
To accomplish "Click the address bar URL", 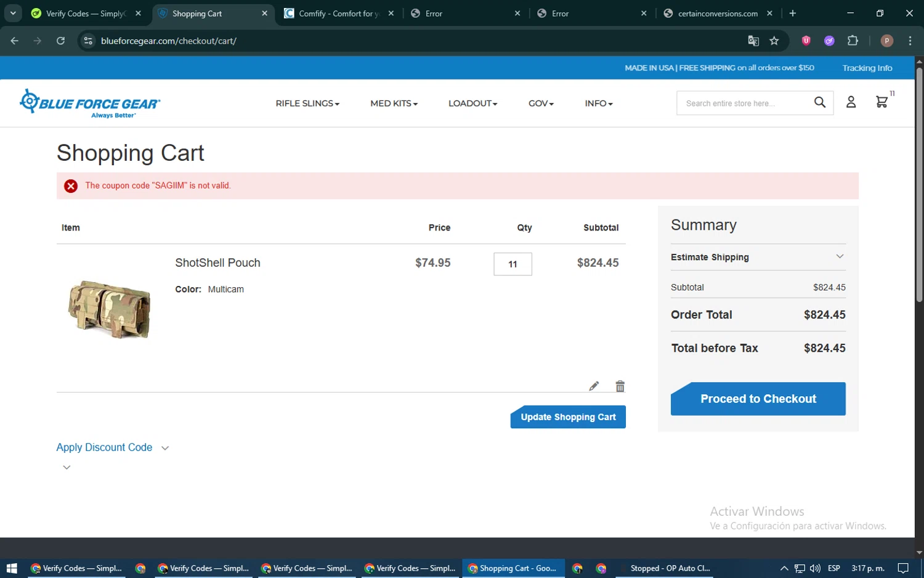I will (x=169, y=41).
